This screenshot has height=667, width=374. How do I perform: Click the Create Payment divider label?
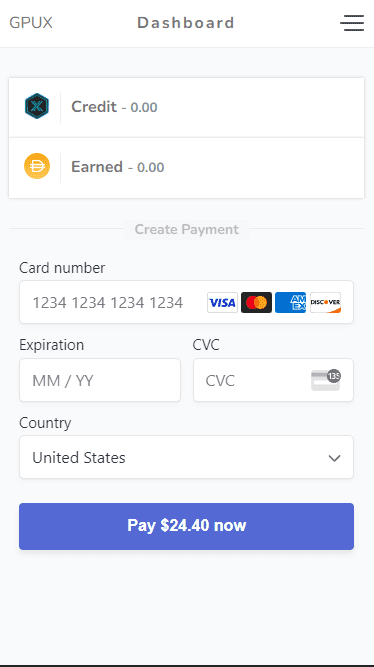(x=186, y=230)
